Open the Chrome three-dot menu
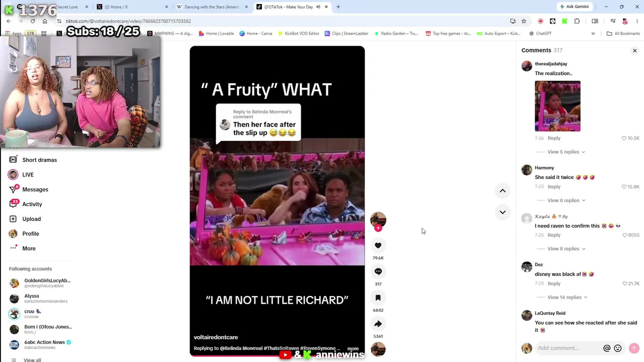 pos(637,21)
